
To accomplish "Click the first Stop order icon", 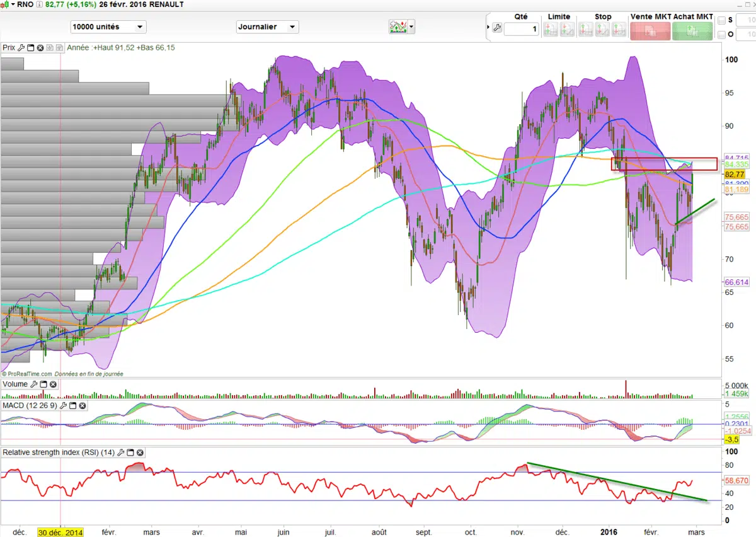I will (586, 29).
